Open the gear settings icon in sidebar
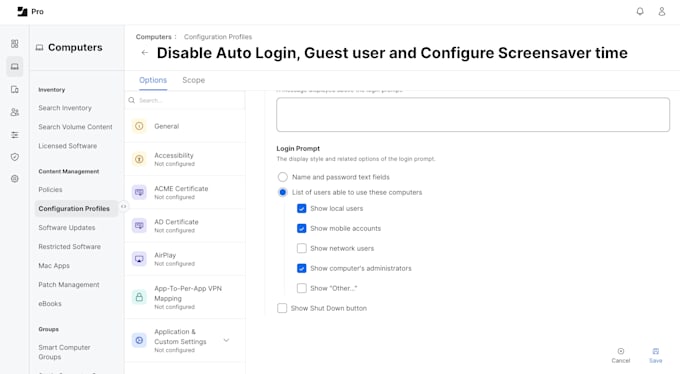 15,178
